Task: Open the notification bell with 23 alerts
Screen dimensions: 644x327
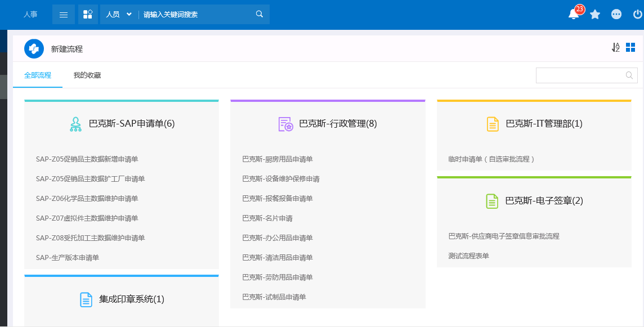Action: click(574, 15)
